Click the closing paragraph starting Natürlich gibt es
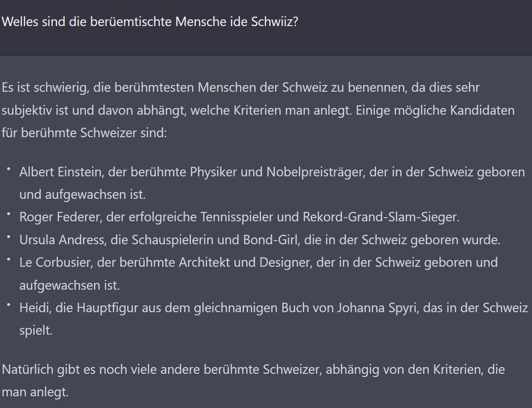The height and width of the screenshot is (408, 532). click(x=253, y=380)
